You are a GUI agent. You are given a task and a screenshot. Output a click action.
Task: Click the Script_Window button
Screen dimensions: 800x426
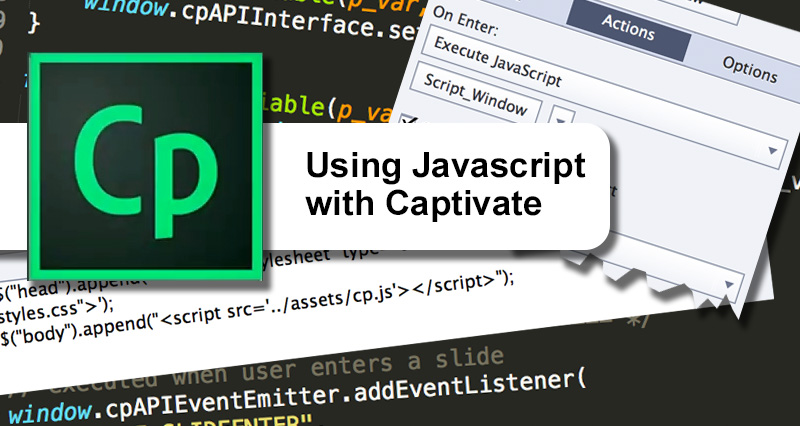(475, 94)
